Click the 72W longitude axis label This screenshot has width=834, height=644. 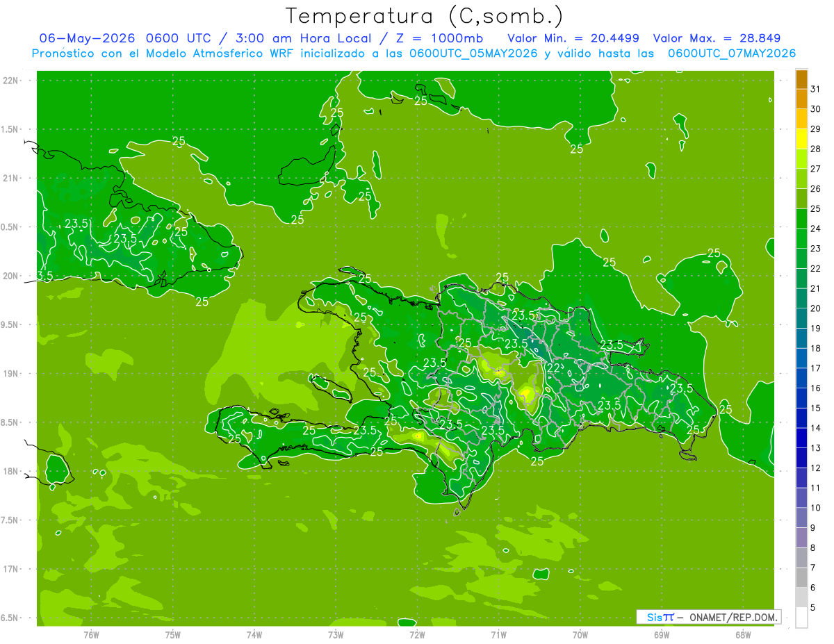(417, 634)
